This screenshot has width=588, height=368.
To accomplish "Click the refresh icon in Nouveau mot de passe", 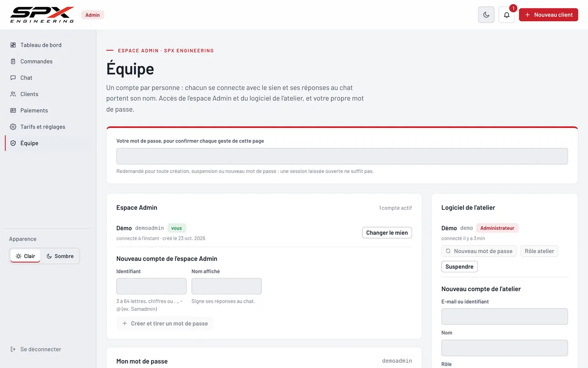I will [x=448, y=251].
